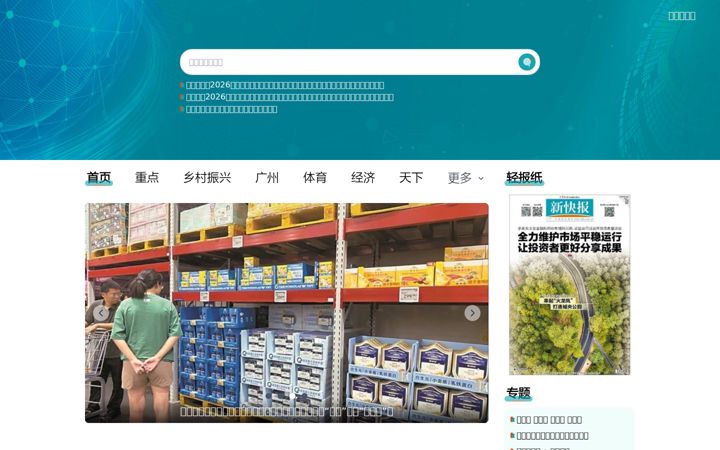Click the 轻报纸 heading
This screenshot has height=450, width=720.
[x=524, y=177]
